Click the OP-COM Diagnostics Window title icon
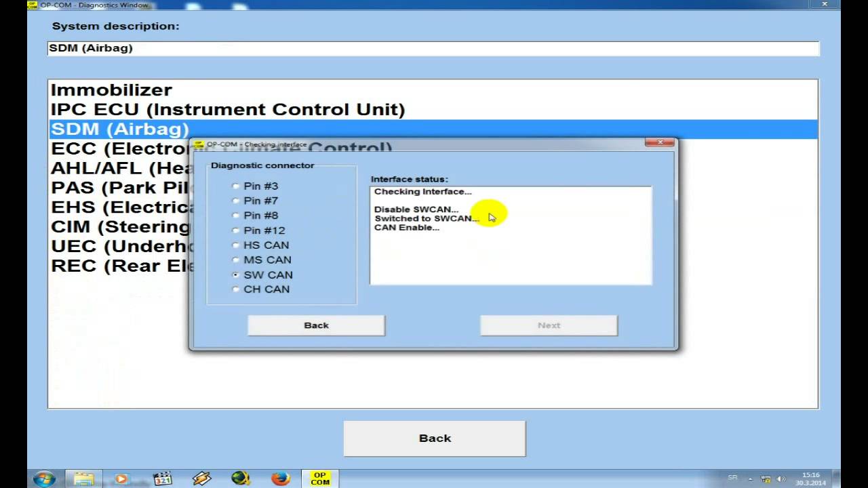 coord(33,5)
